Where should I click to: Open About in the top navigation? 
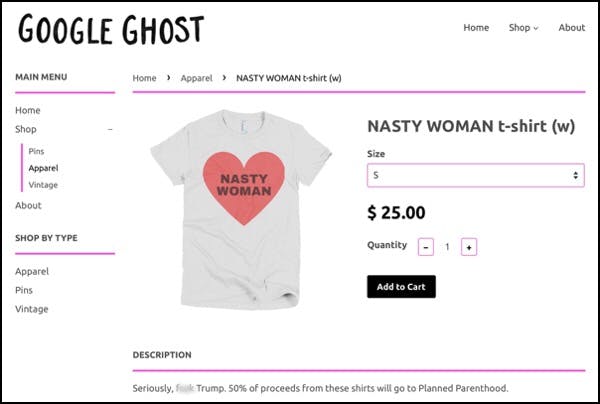pyautogui.click(x=572, y=28)
